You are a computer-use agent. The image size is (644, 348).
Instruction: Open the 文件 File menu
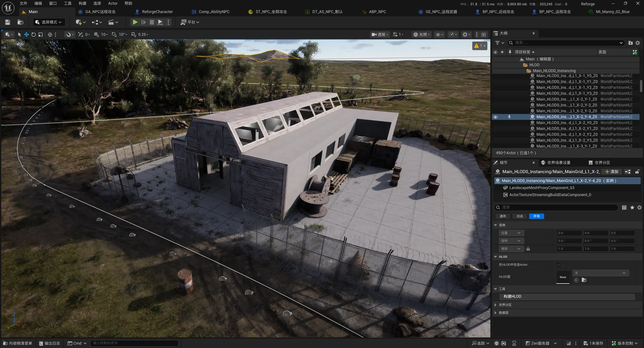tap(23, 3)
